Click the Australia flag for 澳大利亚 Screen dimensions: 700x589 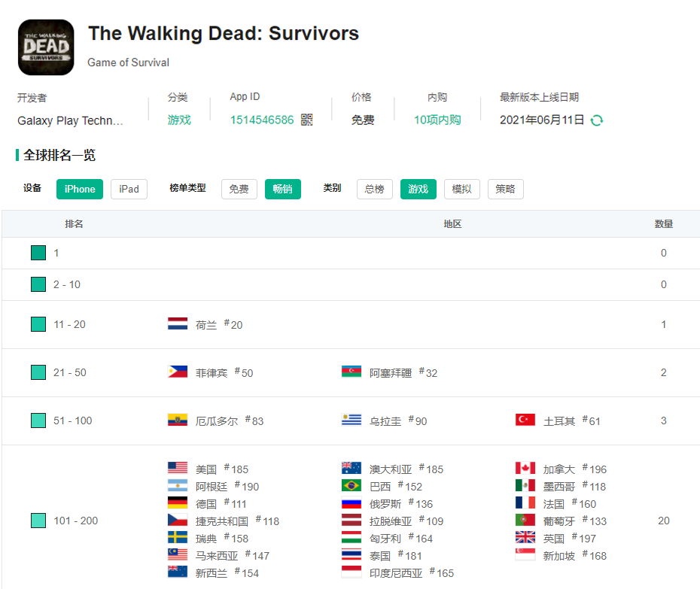click(352, 468)
